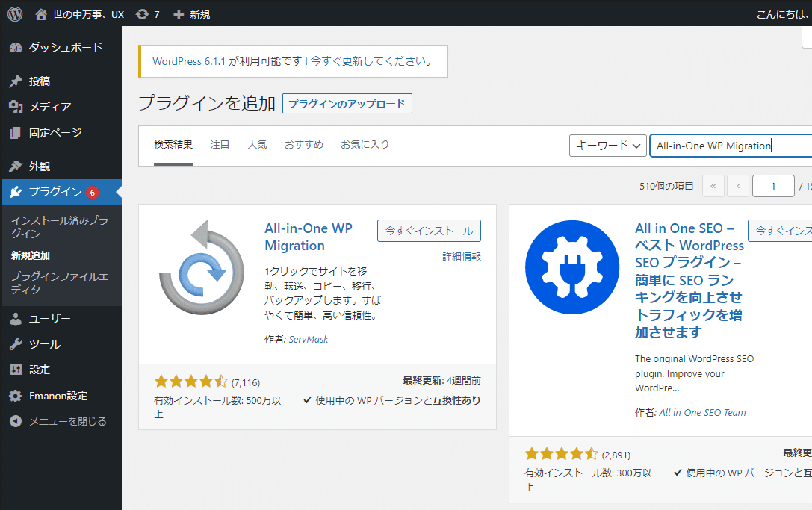Click the plugin update count badge 6
812x510 pixels.
click(x=93, y=193)
